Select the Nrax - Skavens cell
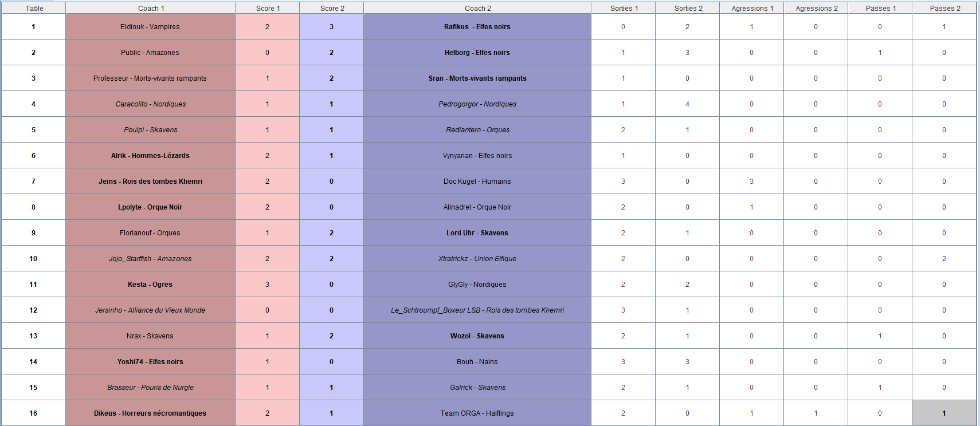 coord(150,336)
